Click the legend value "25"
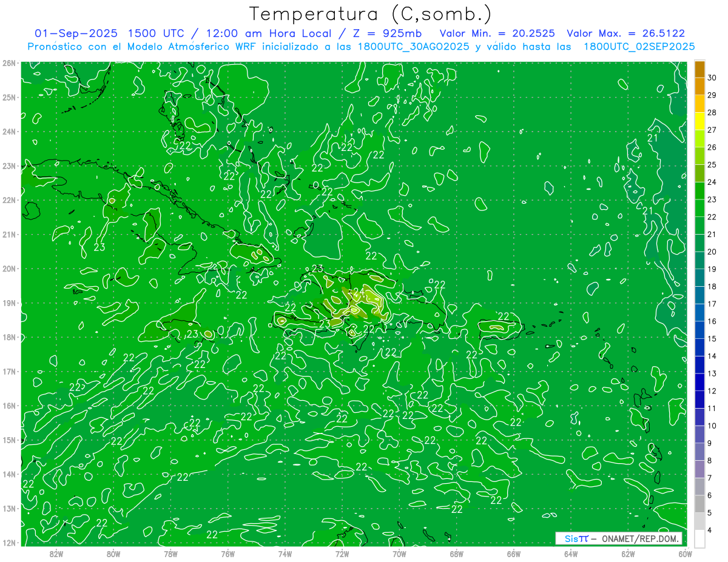The width and height of the screenshot is (728, 562). click(712, 164)
